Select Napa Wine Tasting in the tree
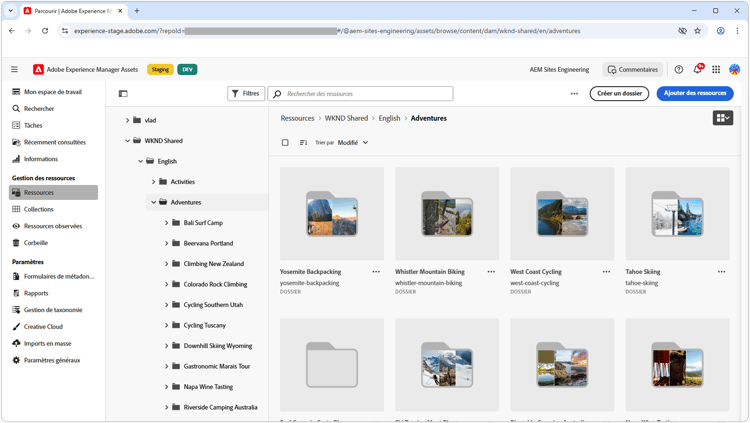750x423 pixels. (208, 387)
